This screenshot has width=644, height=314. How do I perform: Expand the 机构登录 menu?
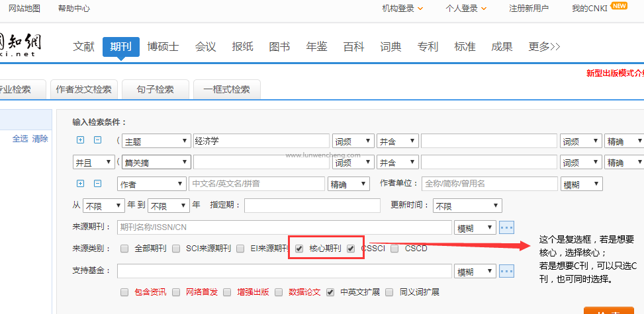(x=402, y=8)
